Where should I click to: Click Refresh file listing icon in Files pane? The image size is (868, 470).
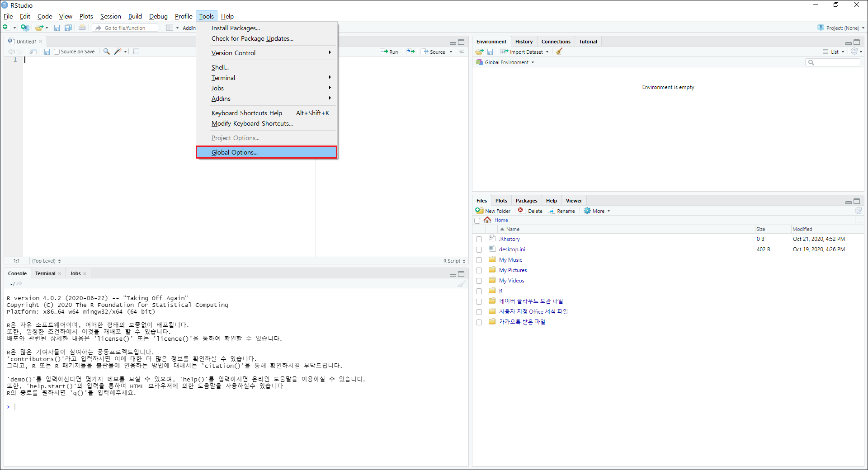tap(858, 211)
